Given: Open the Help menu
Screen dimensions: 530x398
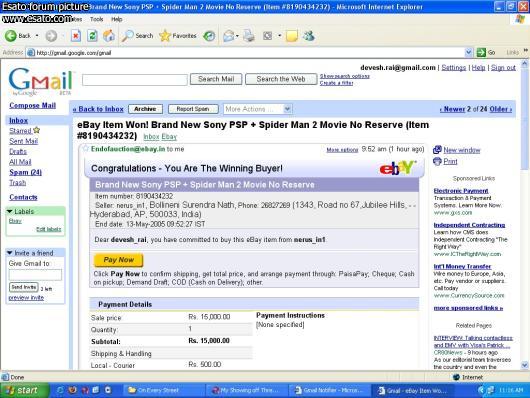Looking at the screenshot, I should tap(117, 19).
